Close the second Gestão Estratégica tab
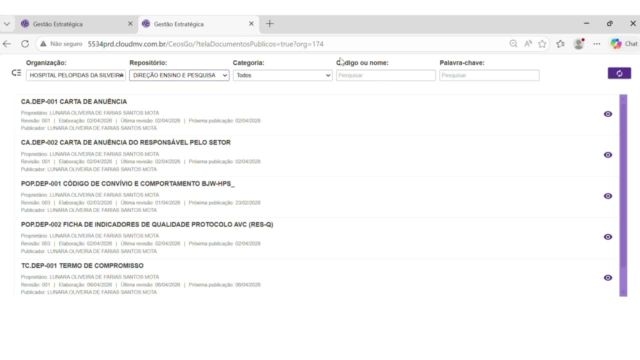 point(251,24)
